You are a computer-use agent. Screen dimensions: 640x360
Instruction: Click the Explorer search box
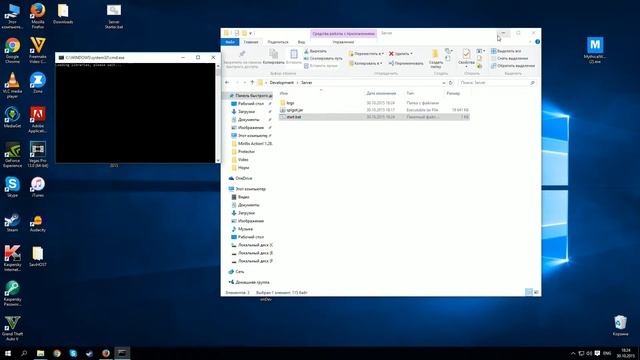497,83
